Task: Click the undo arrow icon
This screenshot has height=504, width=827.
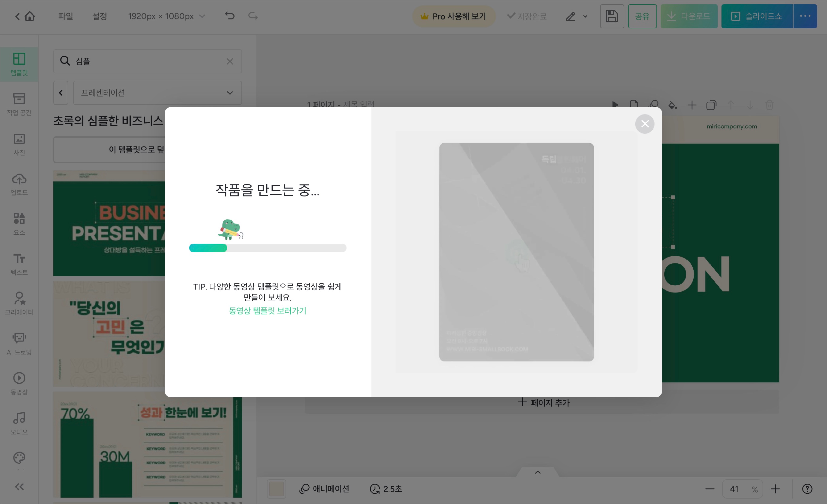Action: (x=230, y=16)
